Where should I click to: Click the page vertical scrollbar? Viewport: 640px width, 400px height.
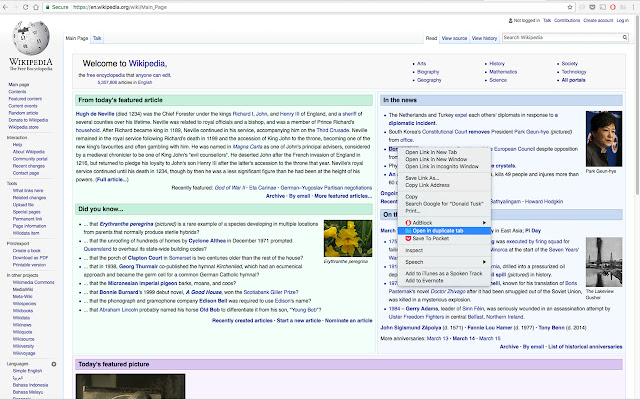(x=637, y=106)
